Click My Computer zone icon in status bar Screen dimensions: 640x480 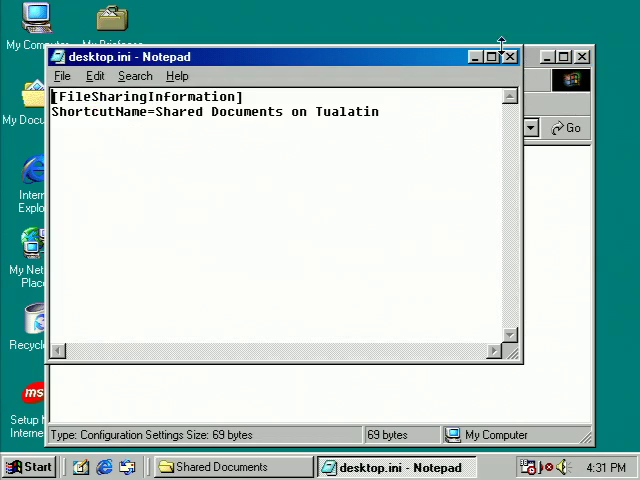453,435
